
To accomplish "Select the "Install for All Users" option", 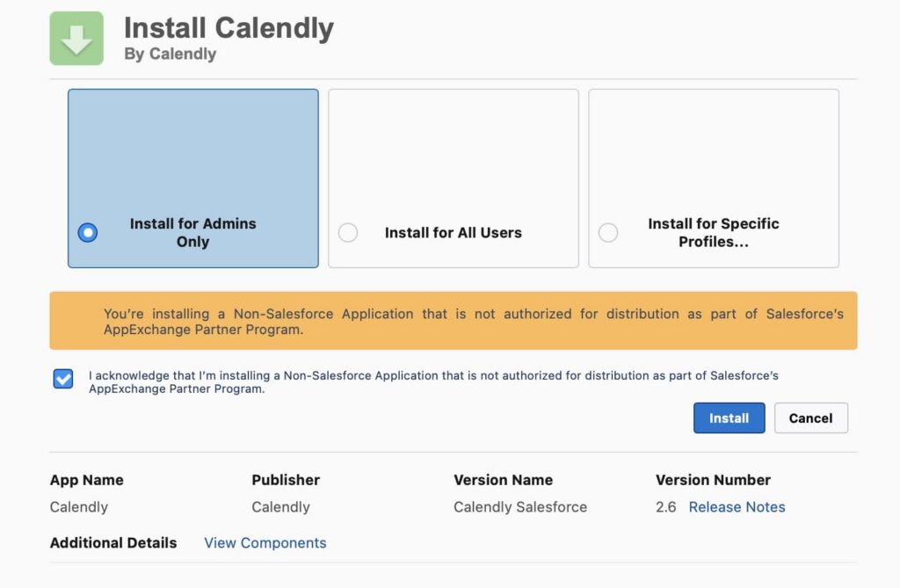I will tap(348, 233).
